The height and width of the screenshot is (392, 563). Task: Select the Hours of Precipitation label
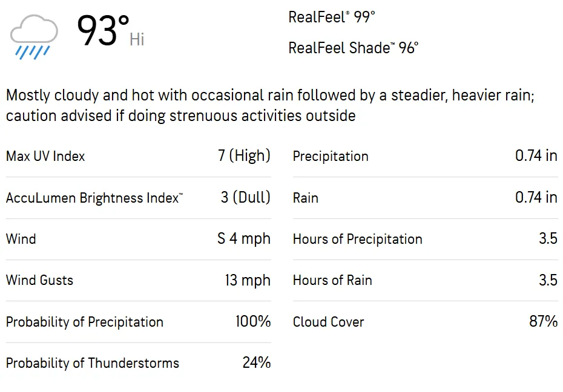(x=357, y=239)
